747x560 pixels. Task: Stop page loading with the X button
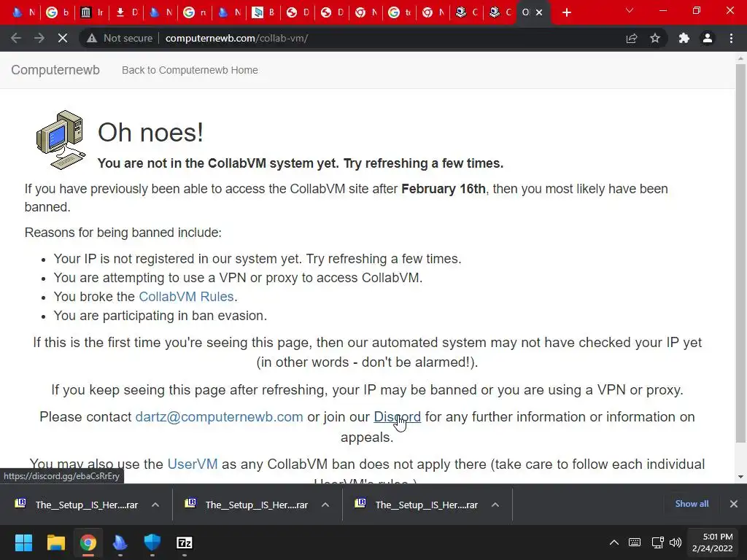(x=63, y=38)
